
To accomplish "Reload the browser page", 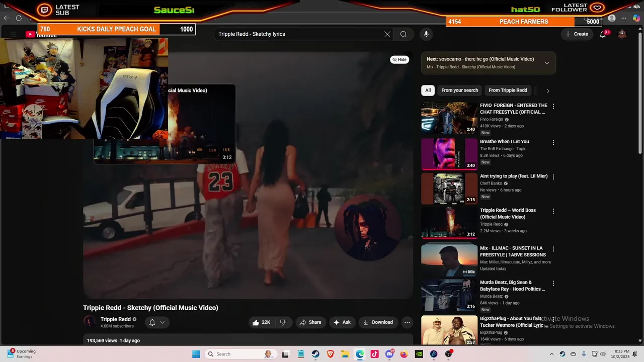I will pos(19,18).
